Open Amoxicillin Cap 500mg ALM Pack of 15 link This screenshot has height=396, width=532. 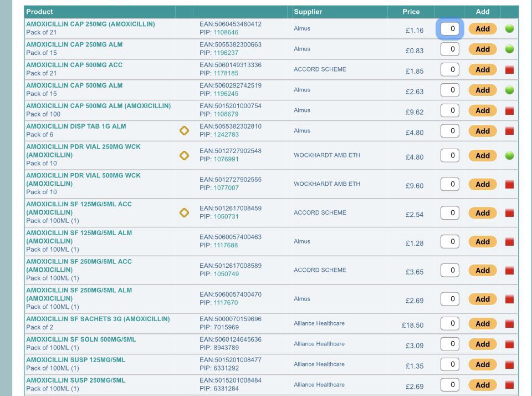coord(74,85)
